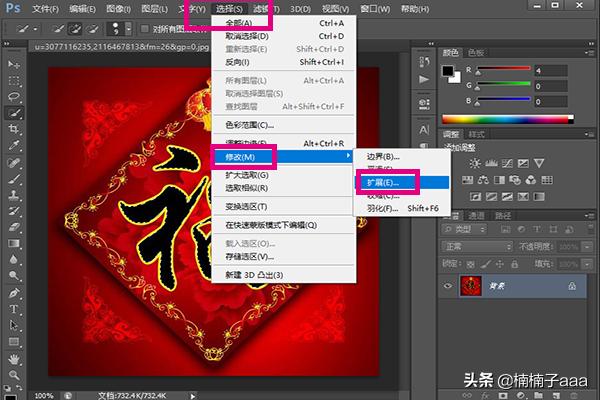Image resolution: width=600 pixels, height=400 pixels.
Task: Select the Brush tool in toolbox
Action: pos(14,179)
